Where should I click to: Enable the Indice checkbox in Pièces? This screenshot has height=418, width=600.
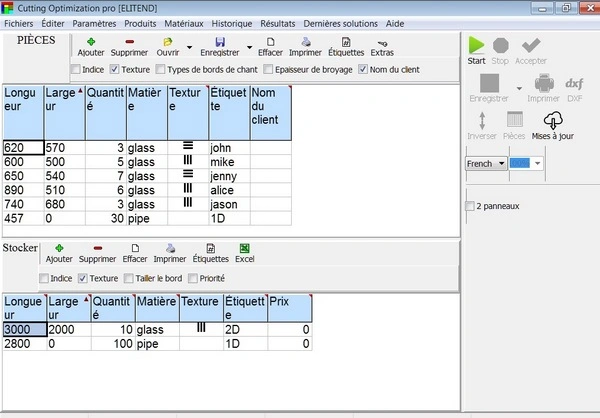click(76, 69)
